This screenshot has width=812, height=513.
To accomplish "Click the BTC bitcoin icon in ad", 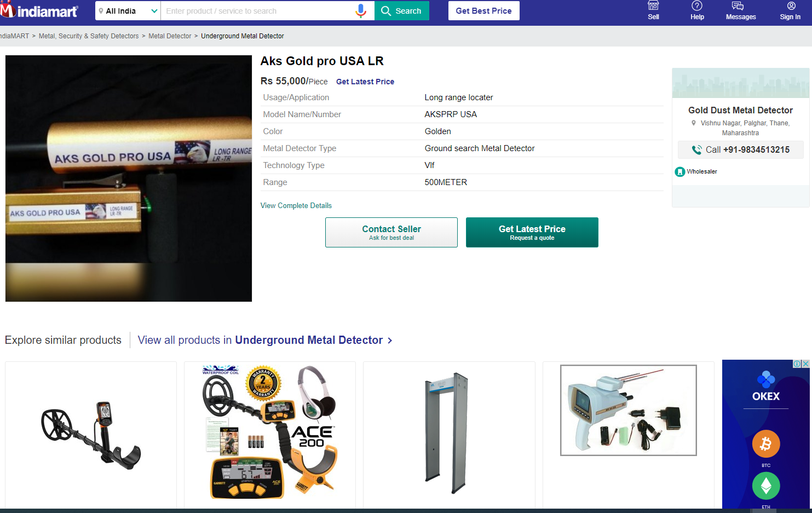I will pos(766,444).
